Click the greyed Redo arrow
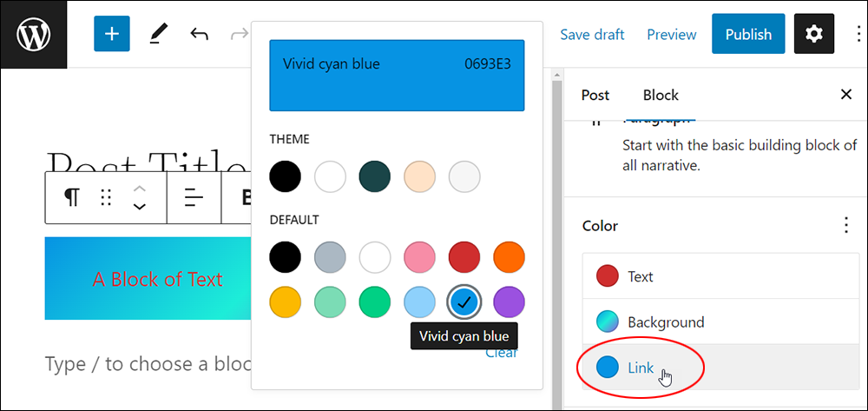The image size is (868, 411). coord(240,35)
